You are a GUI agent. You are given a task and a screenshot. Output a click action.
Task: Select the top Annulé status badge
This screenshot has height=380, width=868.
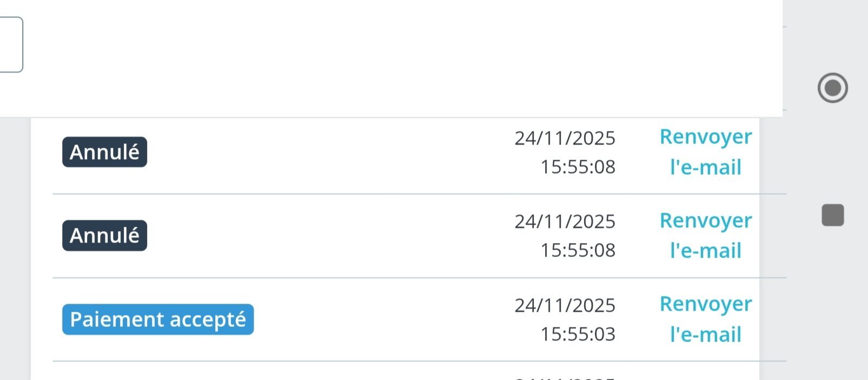click(x=104, y=152)
